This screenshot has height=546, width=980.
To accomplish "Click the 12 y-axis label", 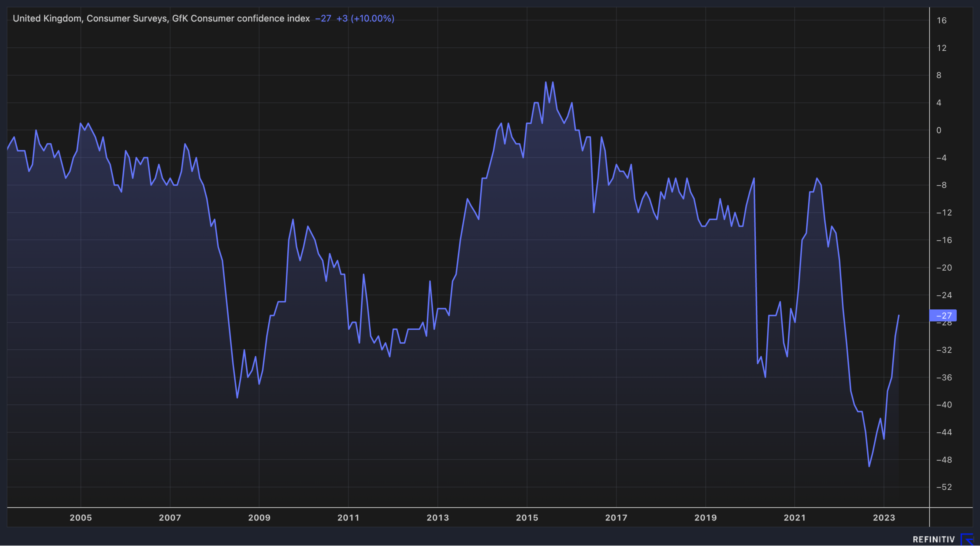I will click(x=942, y=48).
